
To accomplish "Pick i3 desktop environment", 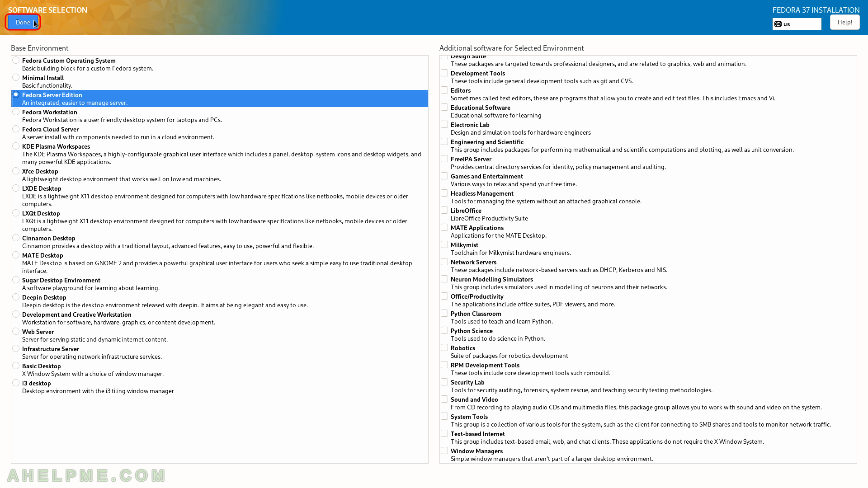I will [x=16, y=383].
